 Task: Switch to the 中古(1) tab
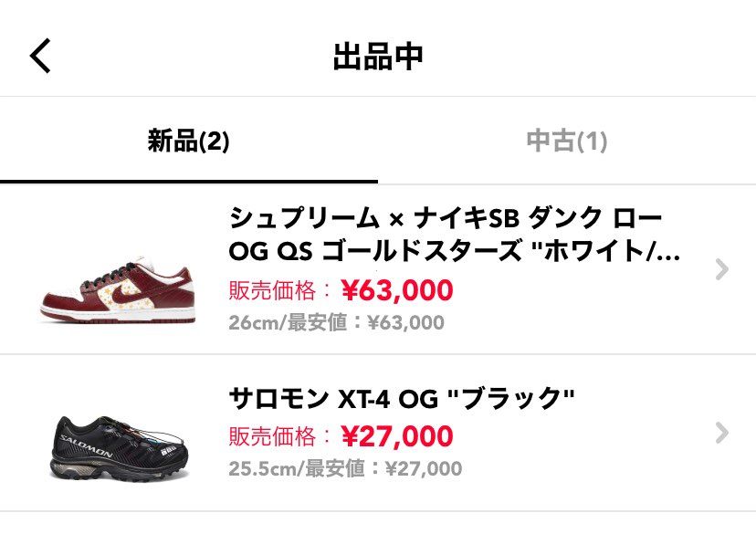(x=567, y=141)
